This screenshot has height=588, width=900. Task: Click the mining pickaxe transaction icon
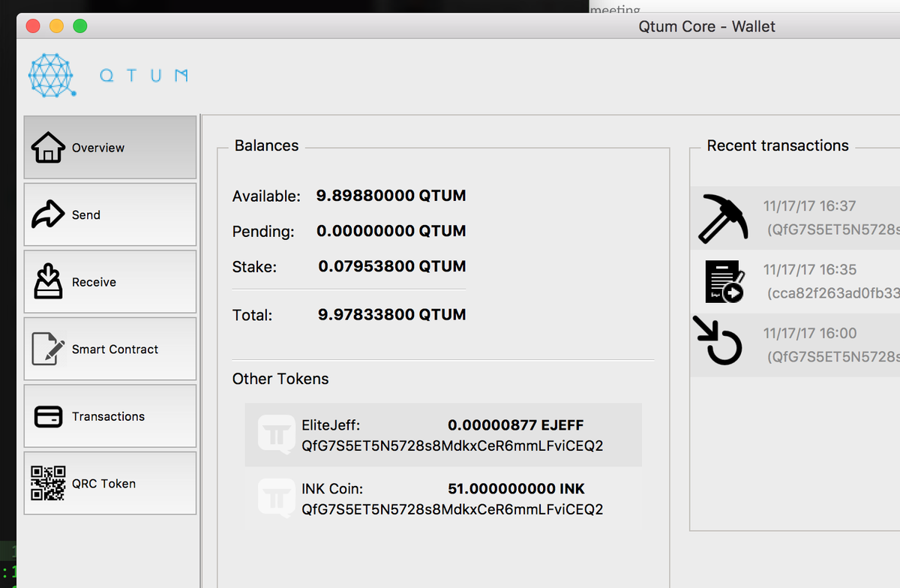point(723,217)
